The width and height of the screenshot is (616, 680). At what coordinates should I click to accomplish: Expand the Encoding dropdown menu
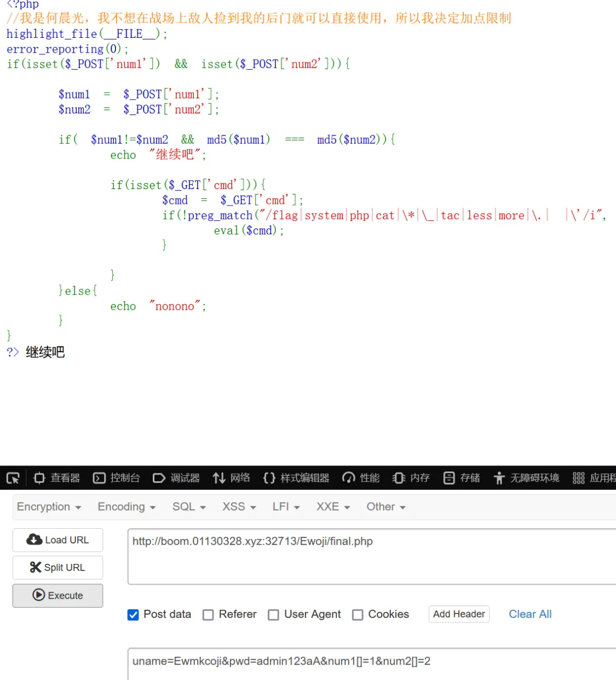(126, 507)
